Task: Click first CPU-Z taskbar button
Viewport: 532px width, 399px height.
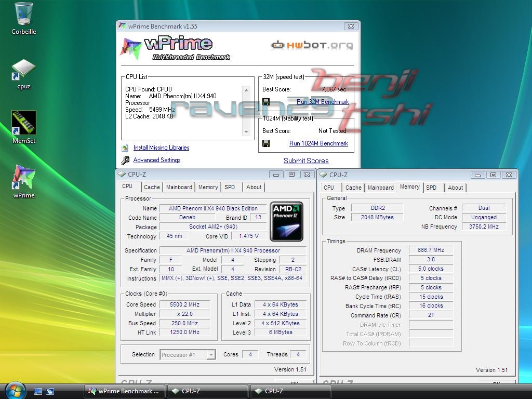Action: (x=207, y=391)
